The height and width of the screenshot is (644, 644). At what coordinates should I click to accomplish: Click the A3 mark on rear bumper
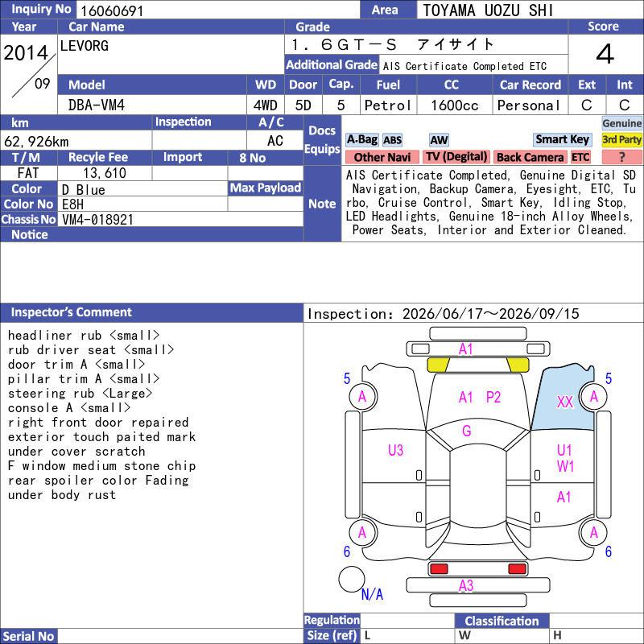(x=466, y=585)
